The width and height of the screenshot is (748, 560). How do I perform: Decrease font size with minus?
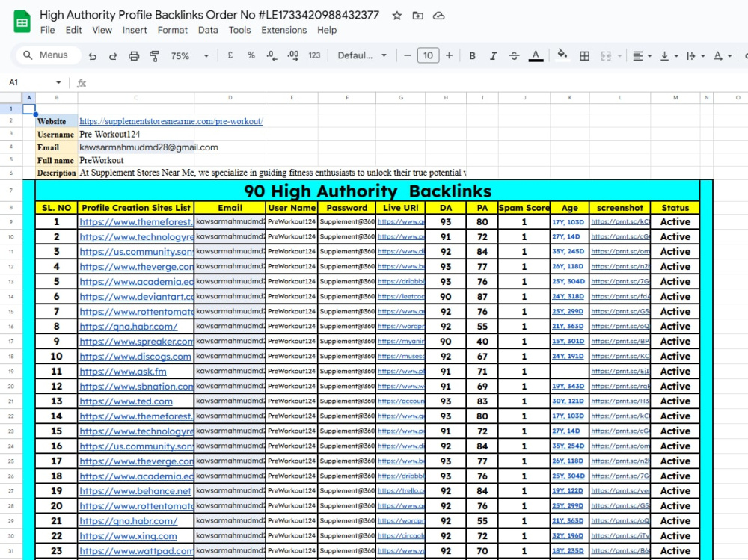(x=407, y=55)
